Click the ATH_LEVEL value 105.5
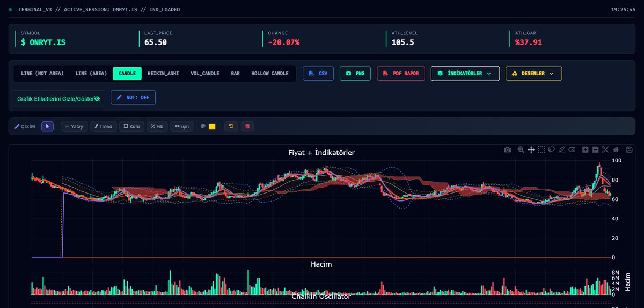Viewport: 644px width, 308px height. (402, 42)
